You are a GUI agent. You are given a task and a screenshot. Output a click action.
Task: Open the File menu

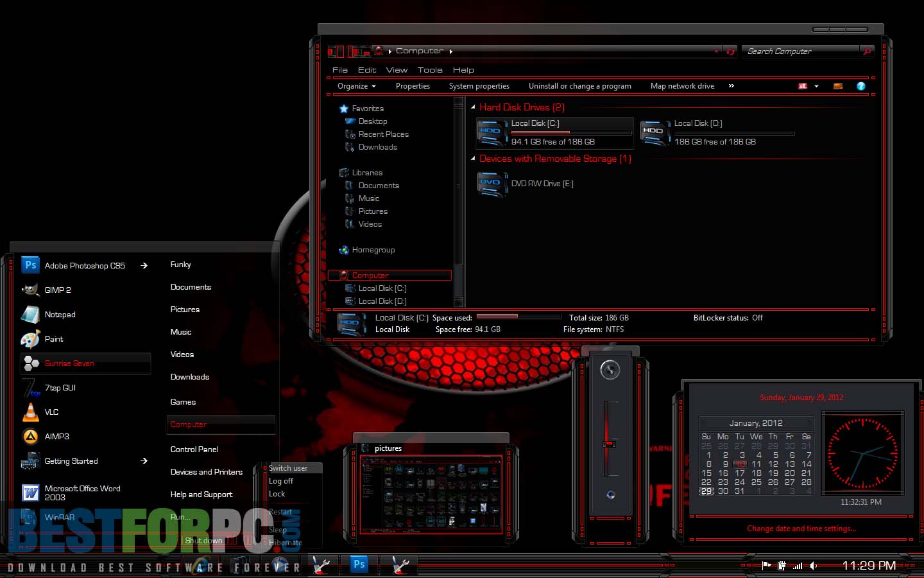coord(340,70)
